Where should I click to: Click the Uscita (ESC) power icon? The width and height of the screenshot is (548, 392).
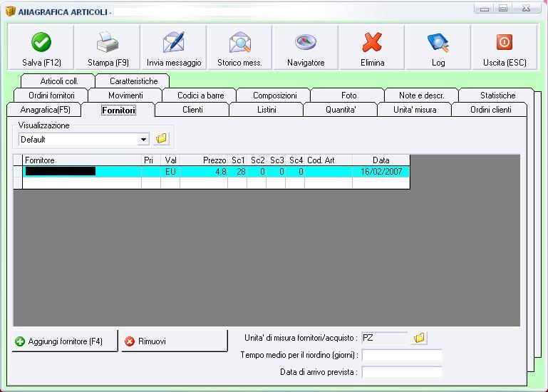point(505,42)
